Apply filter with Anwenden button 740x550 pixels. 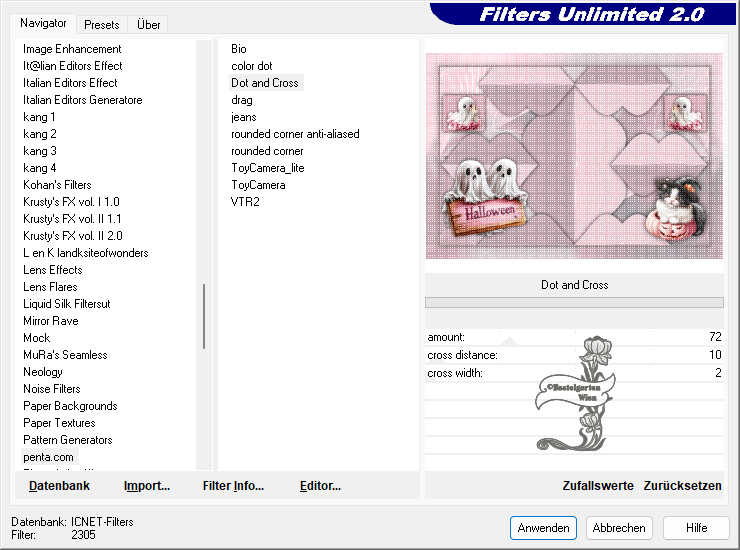543,528
